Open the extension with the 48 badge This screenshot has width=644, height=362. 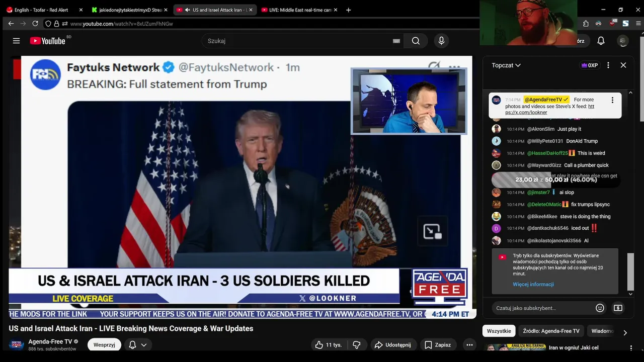612,23
